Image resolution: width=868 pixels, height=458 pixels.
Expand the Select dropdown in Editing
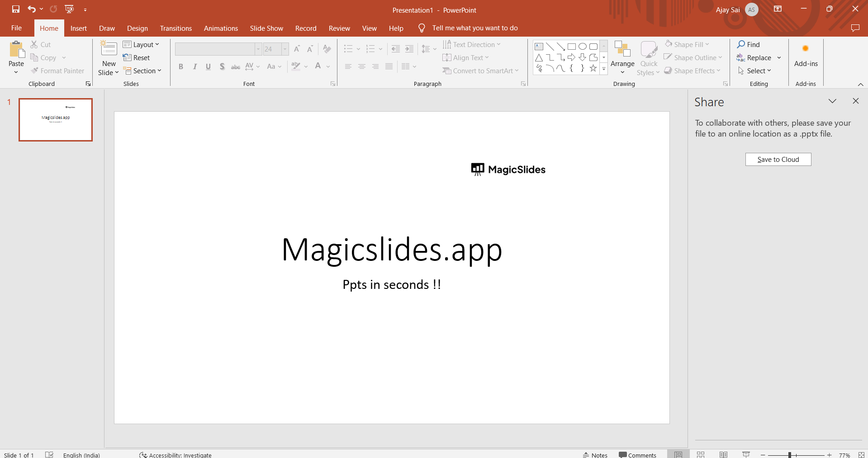[x=755, y=71]
